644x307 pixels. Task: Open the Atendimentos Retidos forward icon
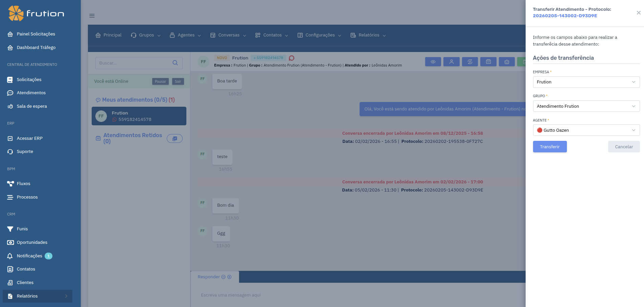tap(175, 138)
